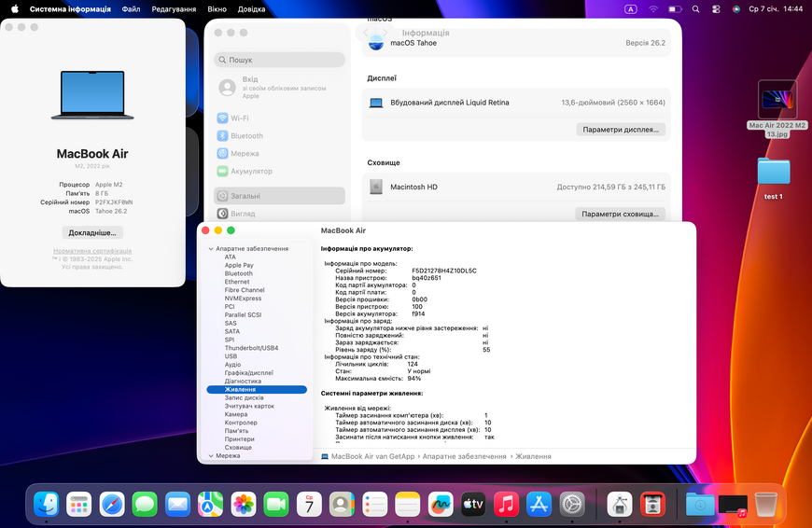Viewport: 812px width, 528px height.
Task: Select Mac Air 2022 M2 13.jpg desktop file
Action: (777, 109)
